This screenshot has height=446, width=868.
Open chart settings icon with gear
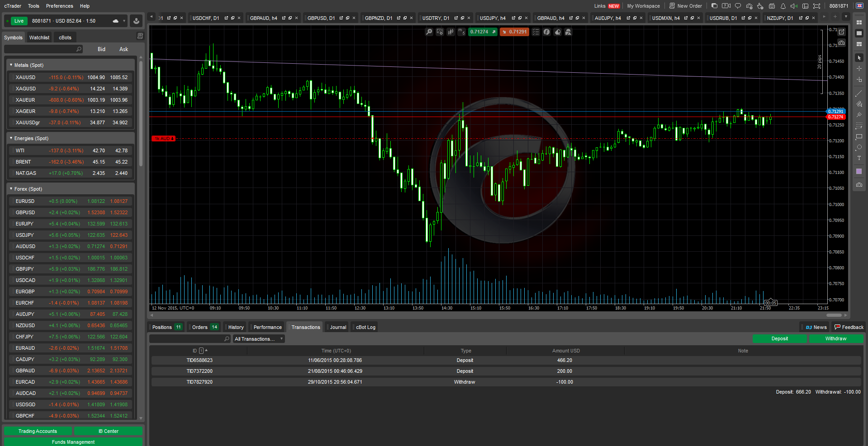[x=440, y=32]
